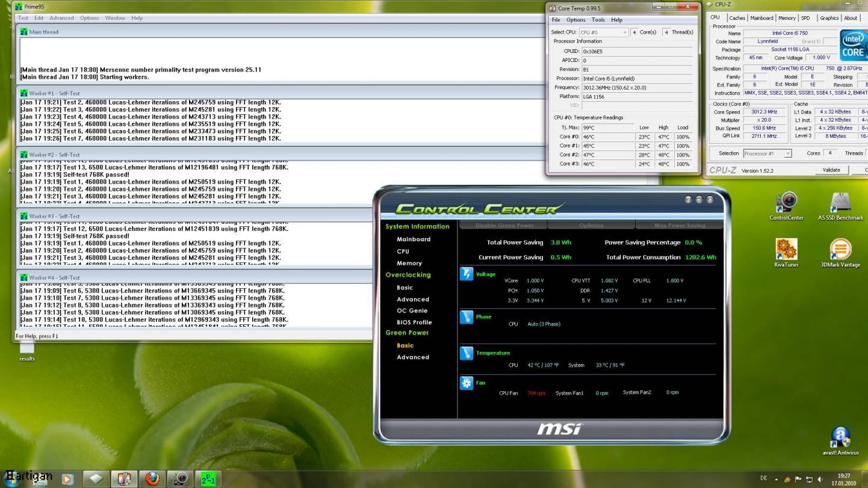This screenshot has height=488, width=868.
Task: Select Memory under System Information
Action: tap(409, 263)
